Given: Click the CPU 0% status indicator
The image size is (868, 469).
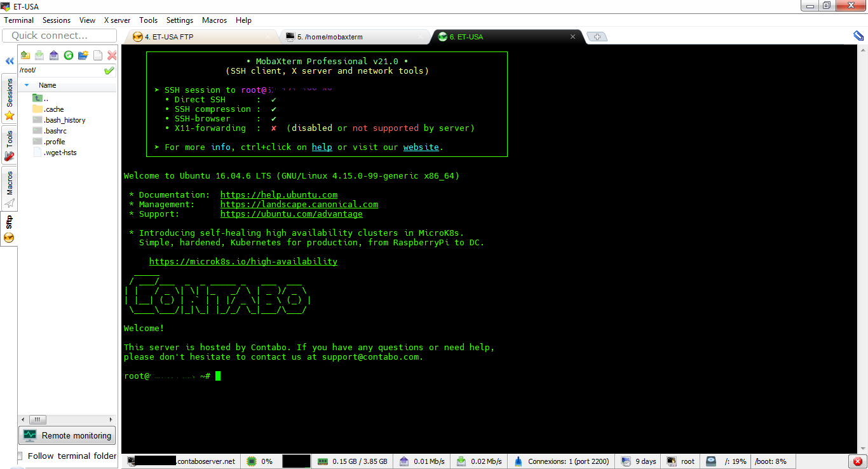Looking at the screenshot, I should click(261, 461).
